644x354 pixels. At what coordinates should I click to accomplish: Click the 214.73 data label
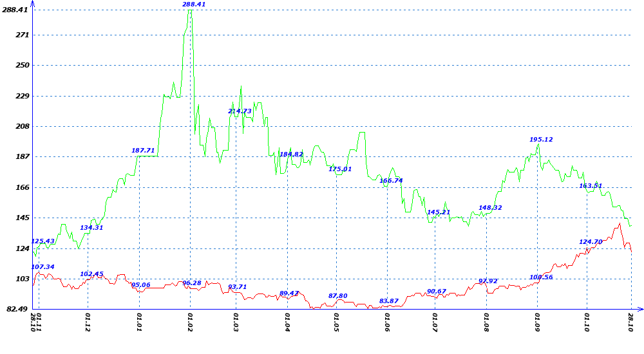tap(240, 111)
